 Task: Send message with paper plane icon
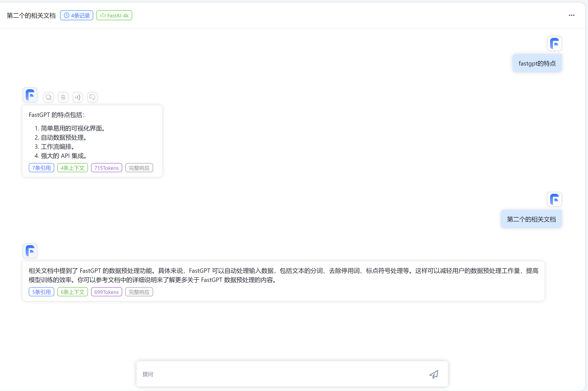[x=434, y=374]
